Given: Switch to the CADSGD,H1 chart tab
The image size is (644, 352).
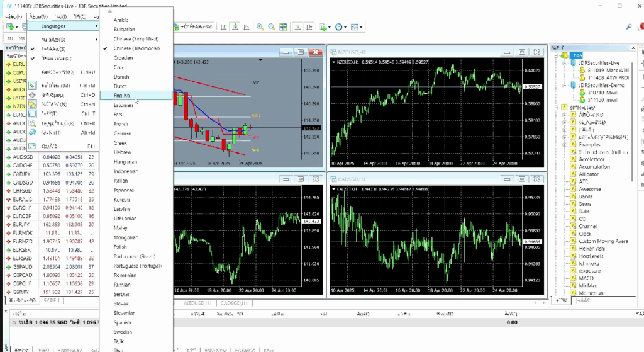Looking at the screenshot, I should click(x=234, y=303).
